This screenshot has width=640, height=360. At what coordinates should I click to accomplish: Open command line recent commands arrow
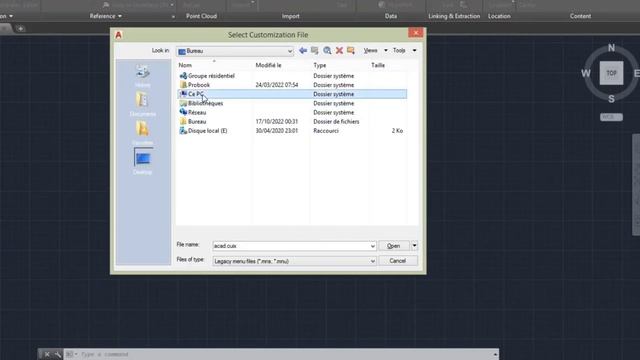click(71, 354)
